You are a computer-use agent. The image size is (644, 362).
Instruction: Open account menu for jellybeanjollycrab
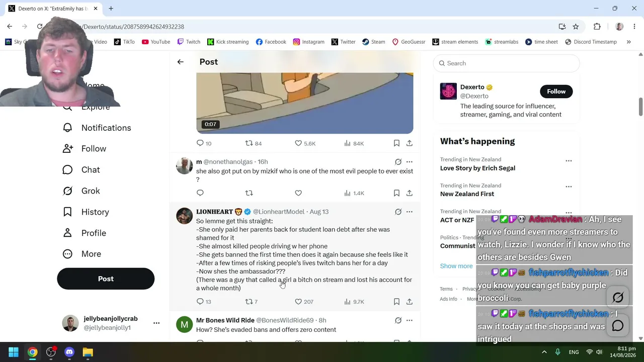[156, 323]
